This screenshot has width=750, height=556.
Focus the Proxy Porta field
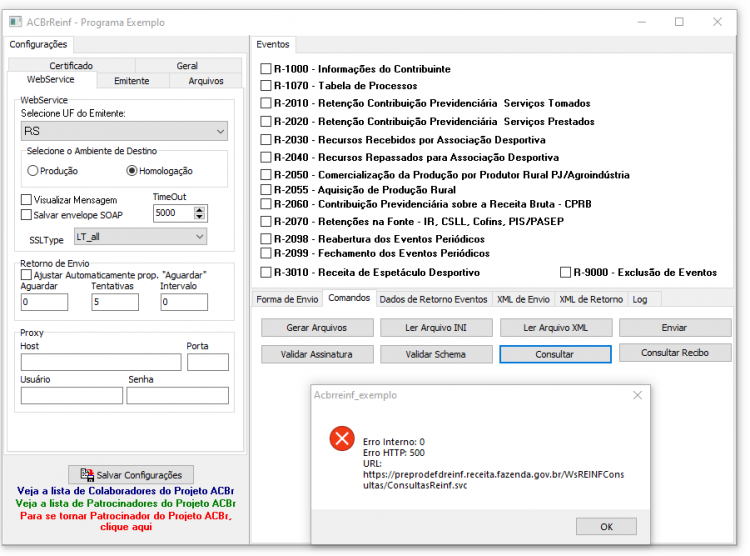click(x=208, y=362)
